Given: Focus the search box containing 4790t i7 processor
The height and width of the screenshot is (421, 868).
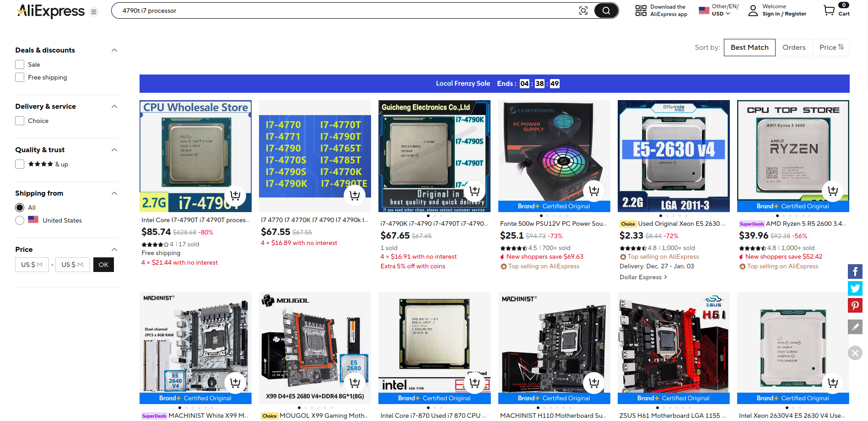Looking at the screenshot, I should pyautogui.click(x=348, y=11).
